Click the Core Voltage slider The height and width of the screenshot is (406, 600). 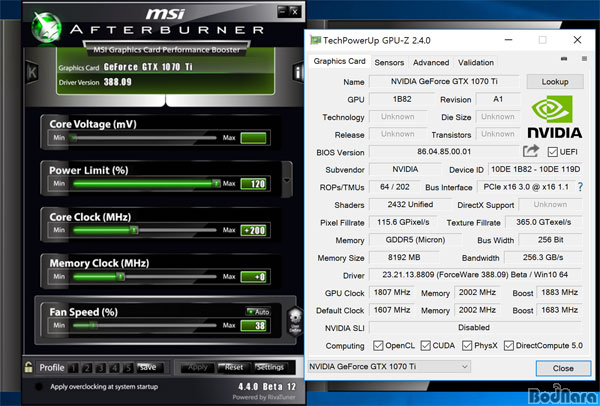point(145,138)
